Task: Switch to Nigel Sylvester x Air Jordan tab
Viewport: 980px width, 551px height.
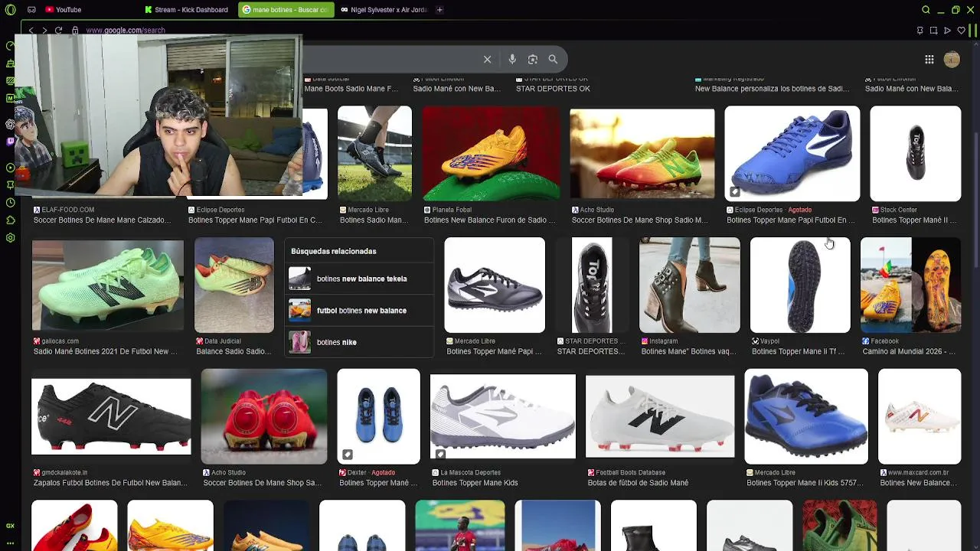Action: [383, 10]
